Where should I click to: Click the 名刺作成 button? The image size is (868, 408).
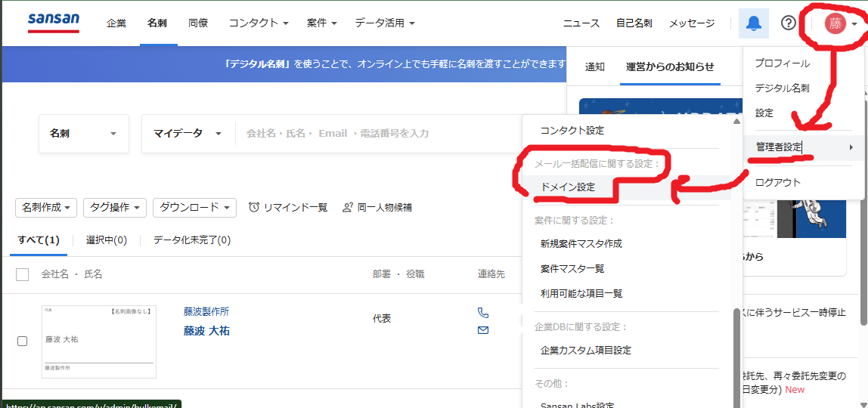coord(46,207)
